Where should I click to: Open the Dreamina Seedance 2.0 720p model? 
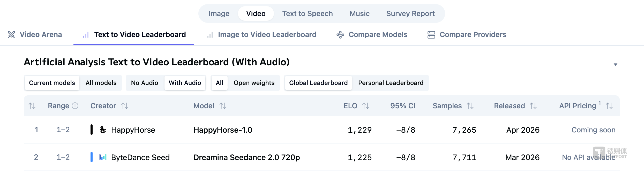(x=246, y=157)
